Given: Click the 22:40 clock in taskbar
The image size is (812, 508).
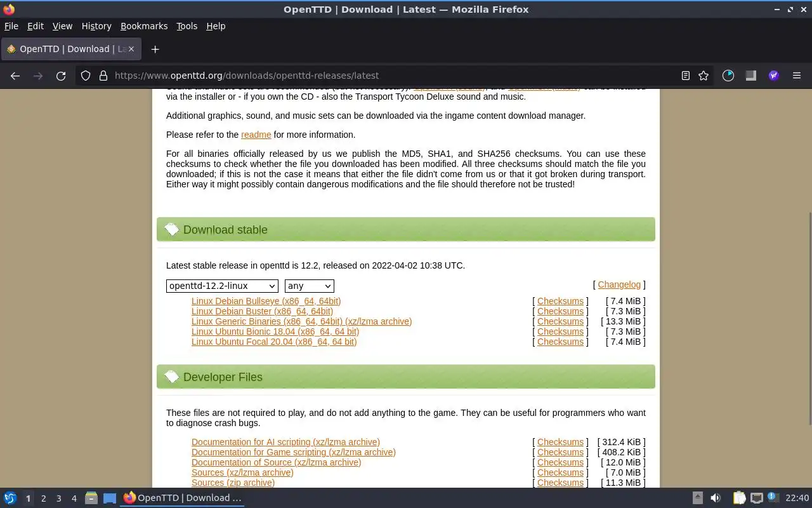Looking at the screenshot, I should (x=797, y=498).
